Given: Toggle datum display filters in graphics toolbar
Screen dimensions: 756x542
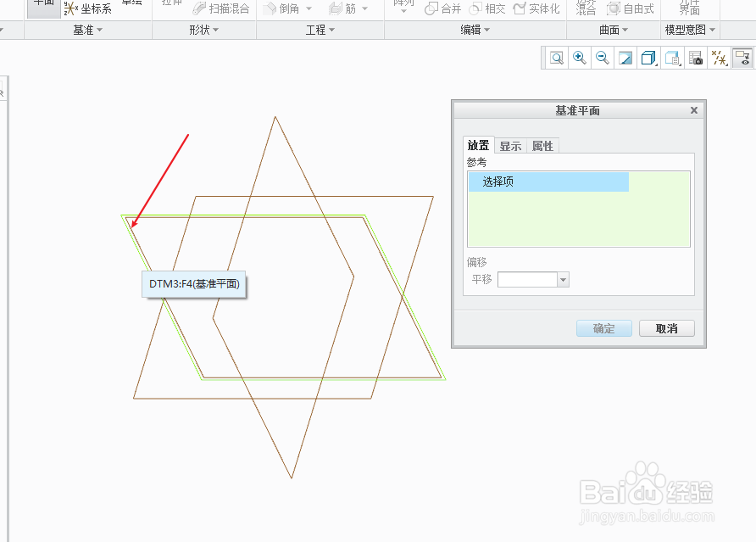Looking at the screenshot, I should (718, 58).
